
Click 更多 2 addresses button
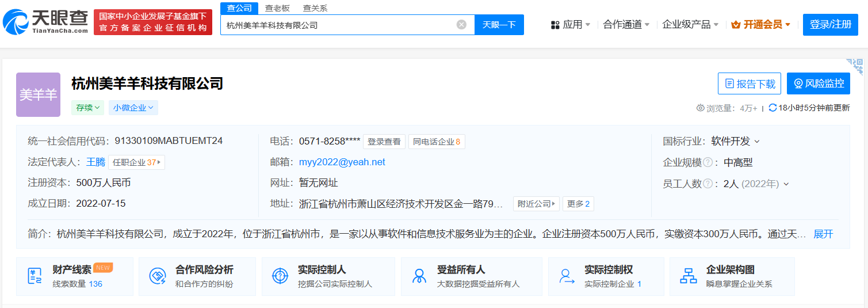pyautogui.click(x=578, y=204)
